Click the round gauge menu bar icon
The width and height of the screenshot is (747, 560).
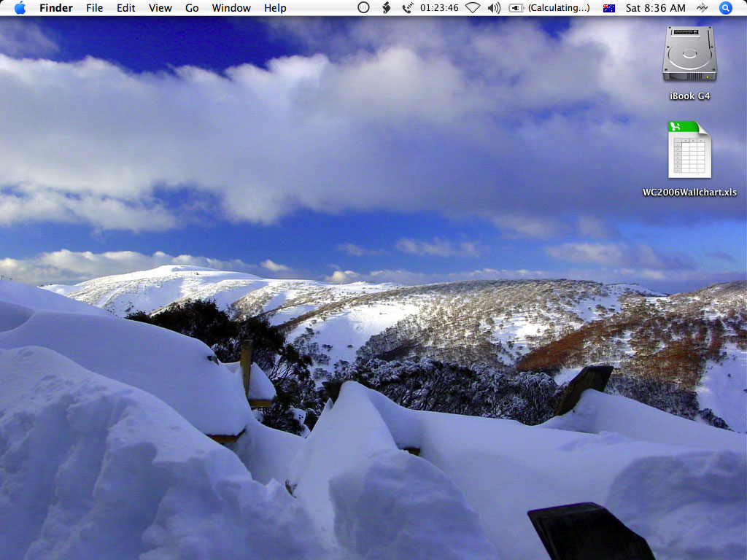(x=363, y=7)
